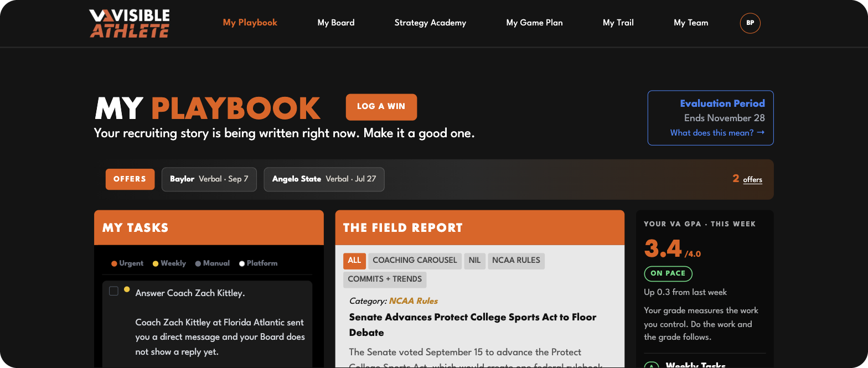Open the Senate Advances Protect College Sports Act article
The image size is (868, 368).
tap(473, 325)
